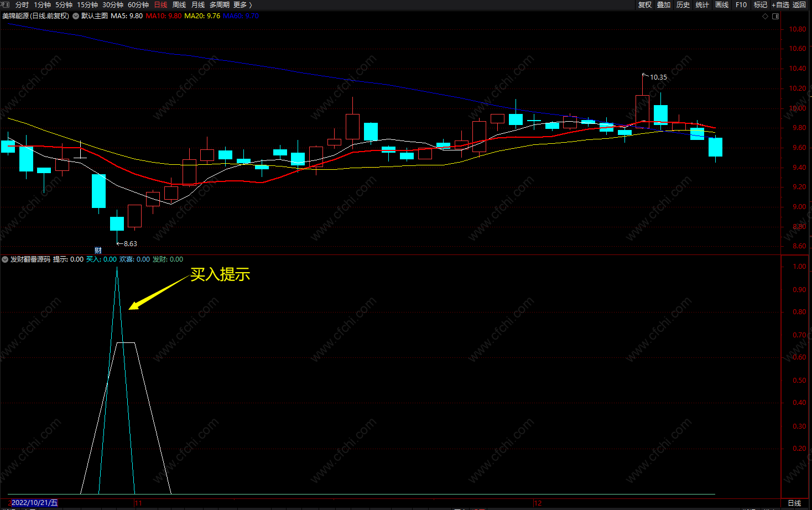The height and width of the screenshot is (510, 812).
Task: Click month 11 marker on the time axis
Action: 138,503
